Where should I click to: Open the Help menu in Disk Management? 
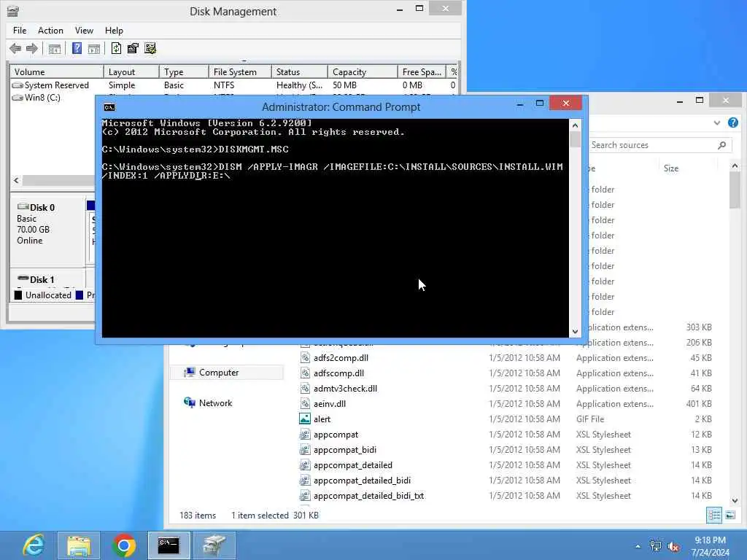coord(114,31)
